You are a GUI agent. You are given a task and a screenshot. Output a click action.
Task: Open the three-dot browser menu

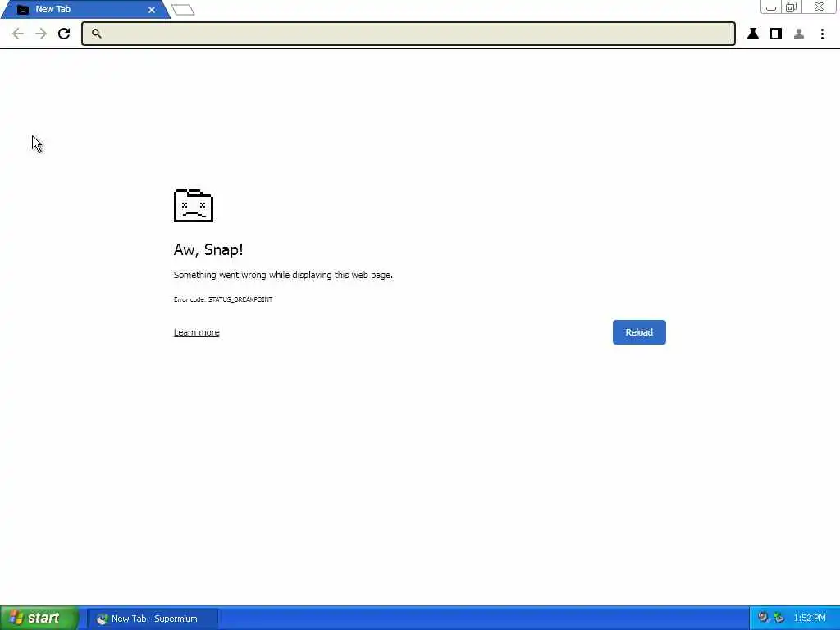[822, 34]
